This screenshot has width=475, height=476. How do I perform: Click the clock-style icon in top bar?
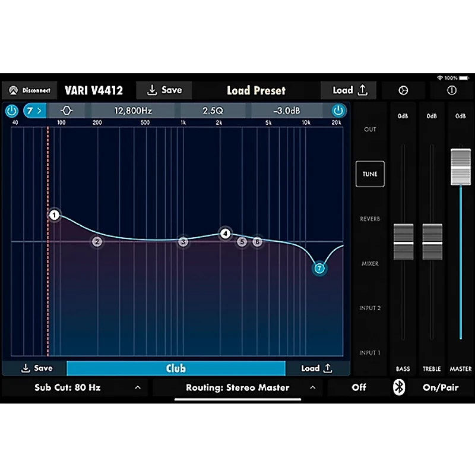pyautogui.click(x=403, y=90)
